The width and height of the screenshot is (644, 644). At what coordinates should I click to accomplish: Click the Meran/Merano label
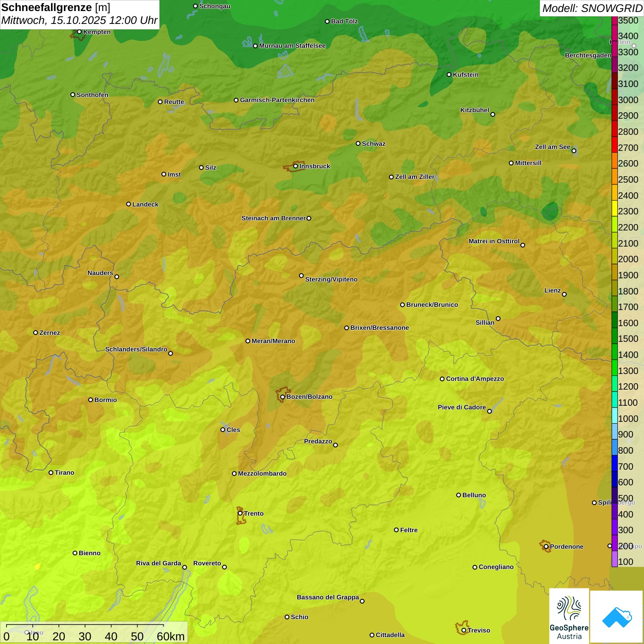[273, 341]
